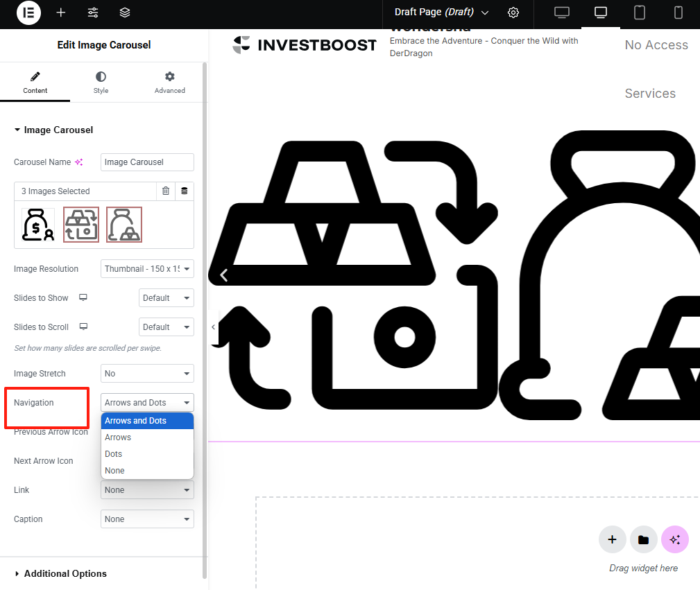Switch to mobile preview mode

point(676,12)
